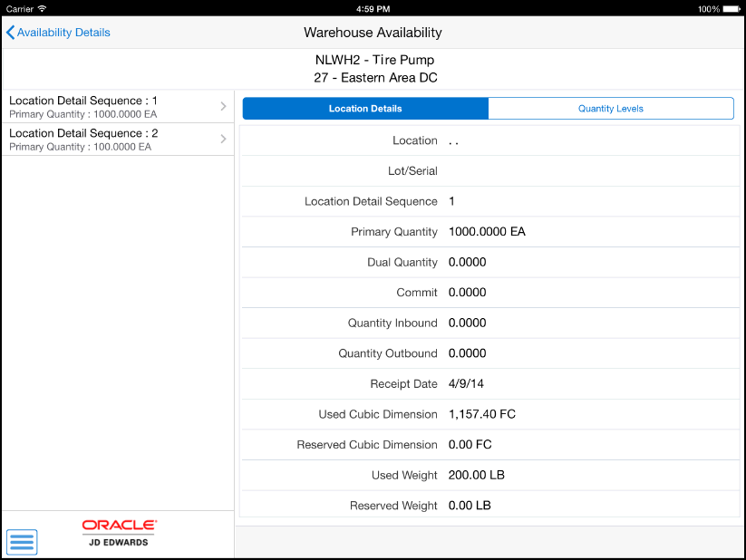Screen dimensions: 746x560
Task: Select the Quantity Inbound value 0.0000
Action: [467, 323]
